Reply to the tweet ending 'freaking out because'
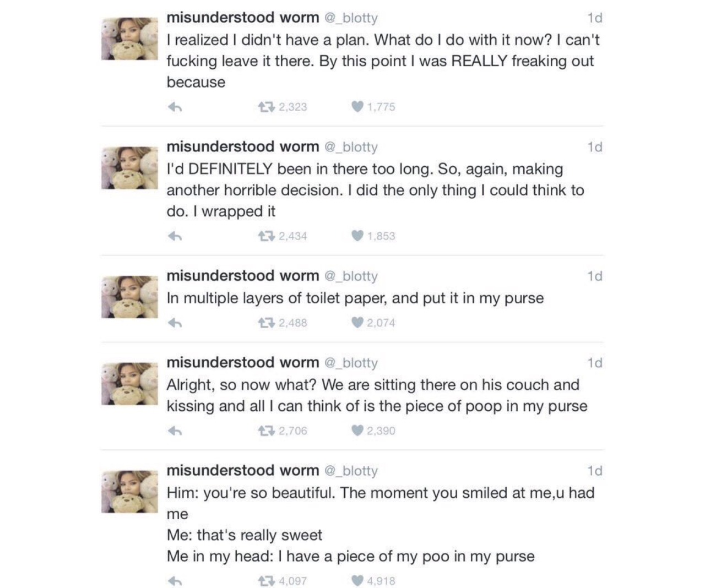Viewport: 705px width, 588px height. [175, 107]
